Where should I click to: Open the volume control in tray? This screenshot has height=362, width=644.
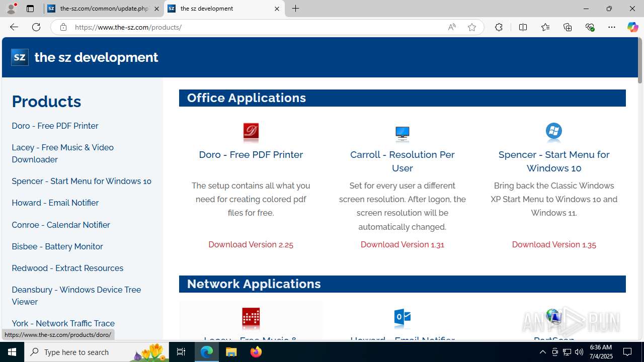pos(579,352)
